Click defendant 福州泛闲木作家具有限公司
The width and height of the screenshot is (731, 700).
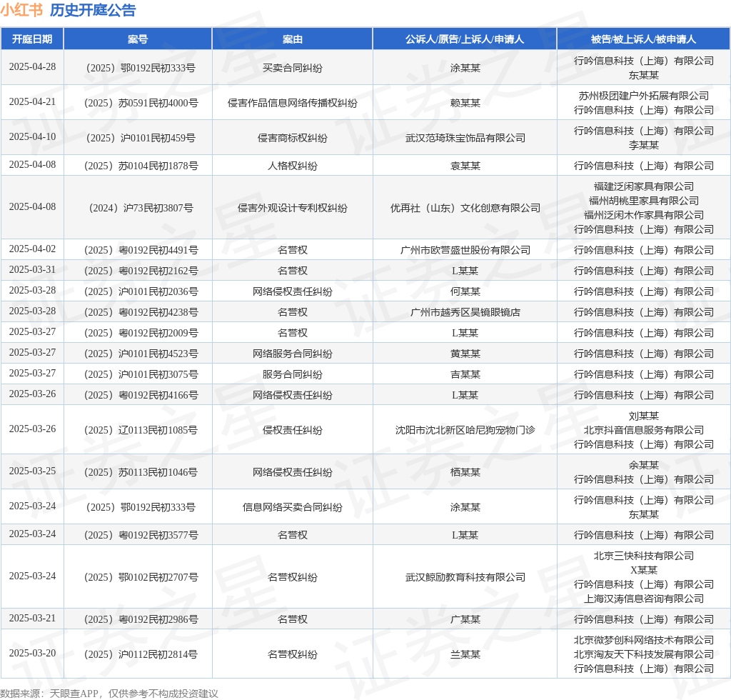click(x=643, y=215)
